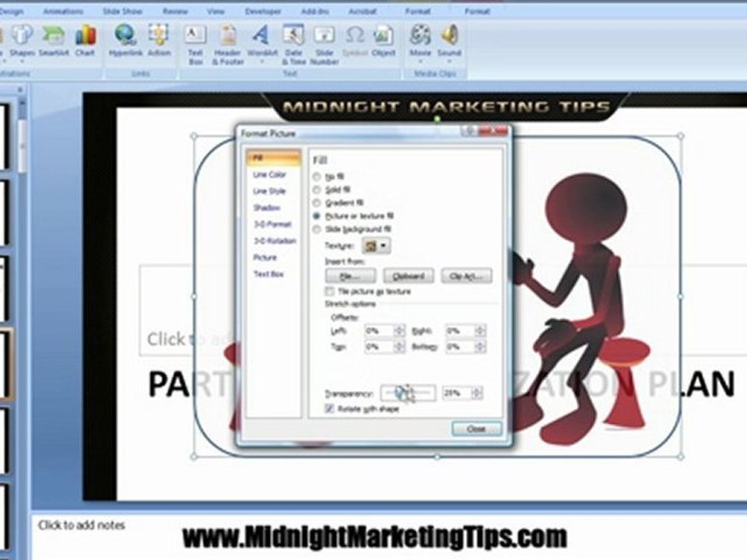Open the Review ribbon tab
Viewport: 747px width, 560px height.
click(x=175, y=11)
